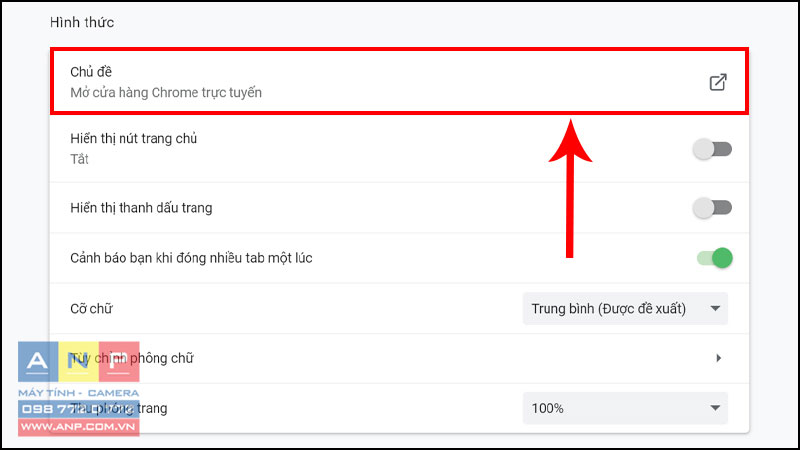
Task: Click the arrow icon on Cỡ chữ dropdown
Action: point(715,309)
